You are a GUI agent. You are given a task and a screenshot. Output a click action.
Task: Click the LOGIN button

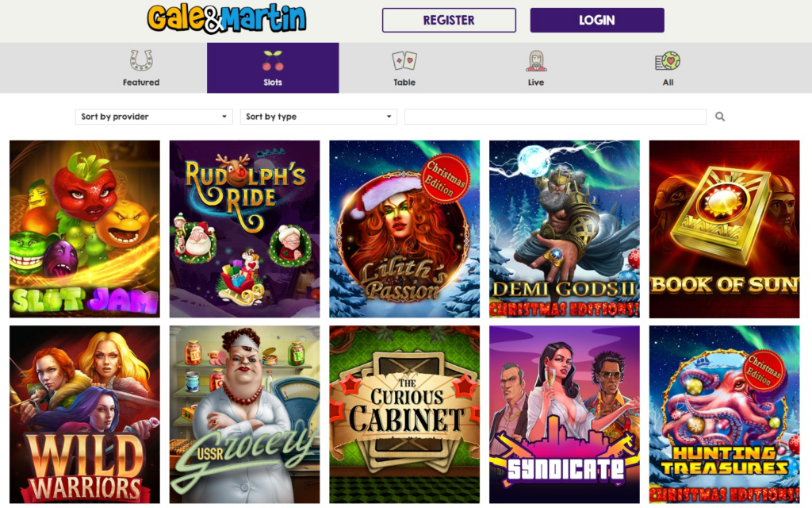coord(597,20)
